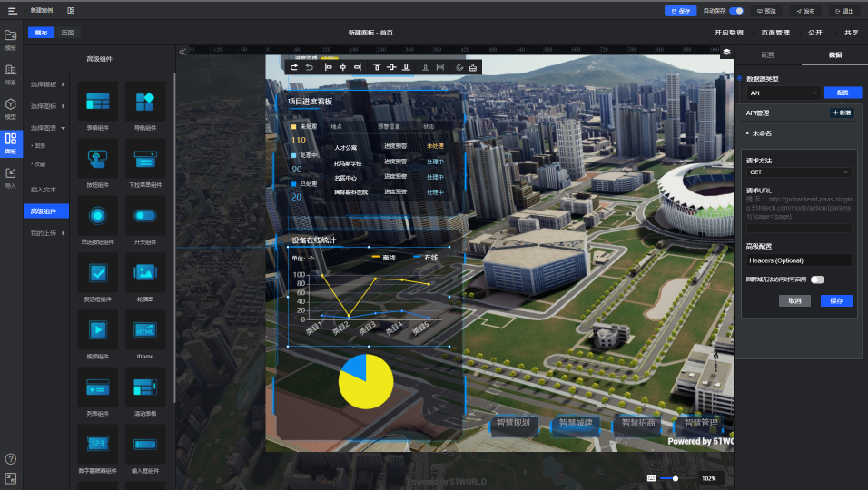Add the 单选按钮组件 radio component

click(97, 216)
